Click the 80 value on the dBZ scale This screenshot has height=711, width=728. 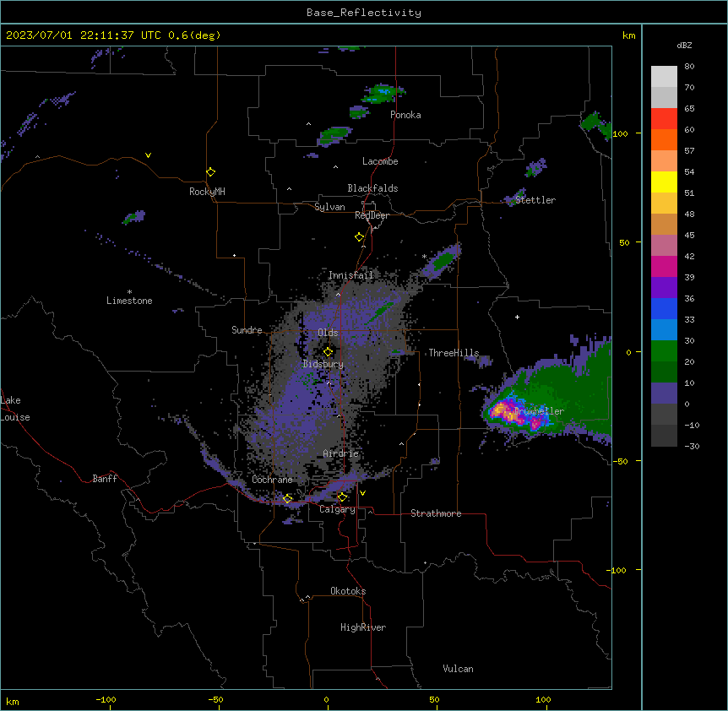tap(689, 67)
